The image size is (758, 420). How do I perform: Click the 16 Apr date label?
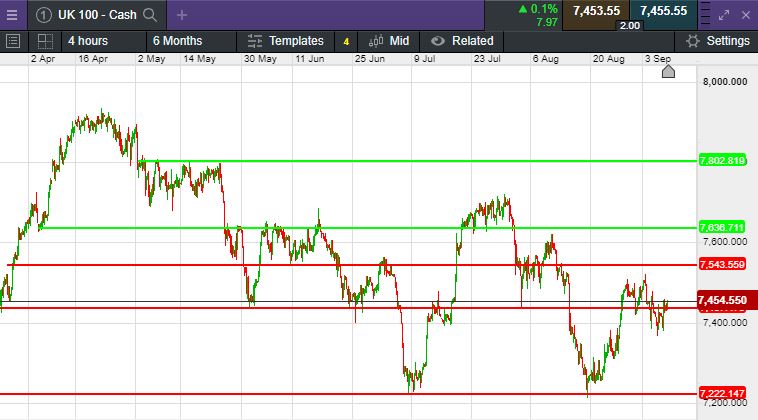tap(93, 59)
